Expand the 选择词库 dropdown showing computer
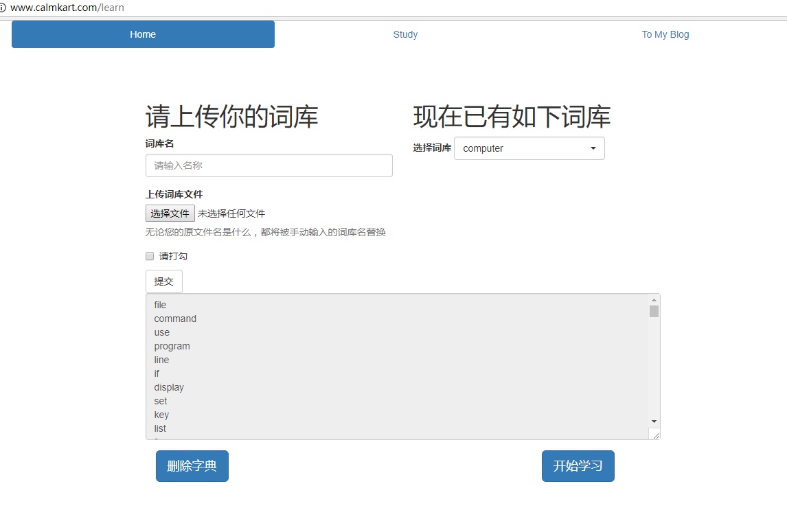 coord(529,148)
